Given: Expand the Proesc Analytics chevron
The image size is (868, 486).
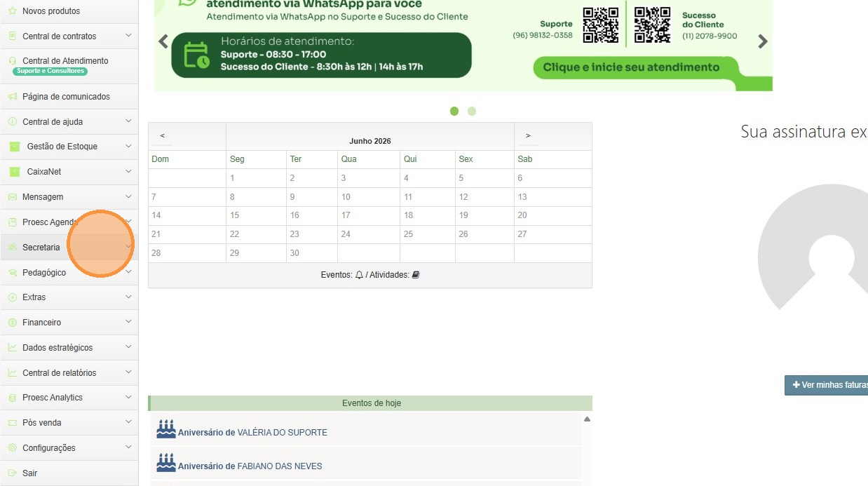Looking at the screenshot, I should coord(128,397).
